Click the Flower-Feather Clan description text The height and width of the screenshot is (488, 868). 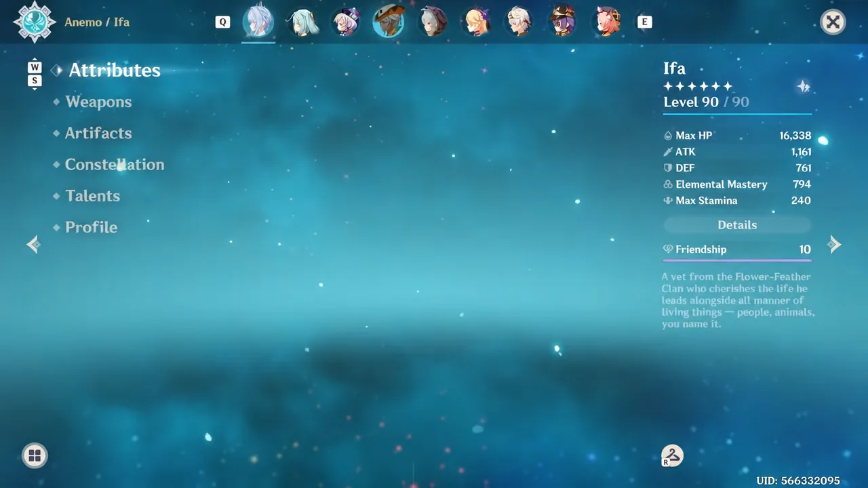point(738,300)
